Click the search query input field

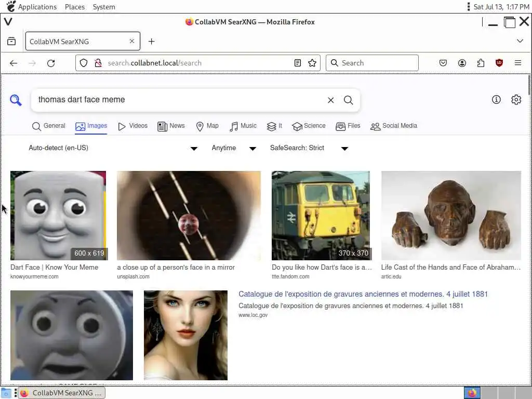180,100
